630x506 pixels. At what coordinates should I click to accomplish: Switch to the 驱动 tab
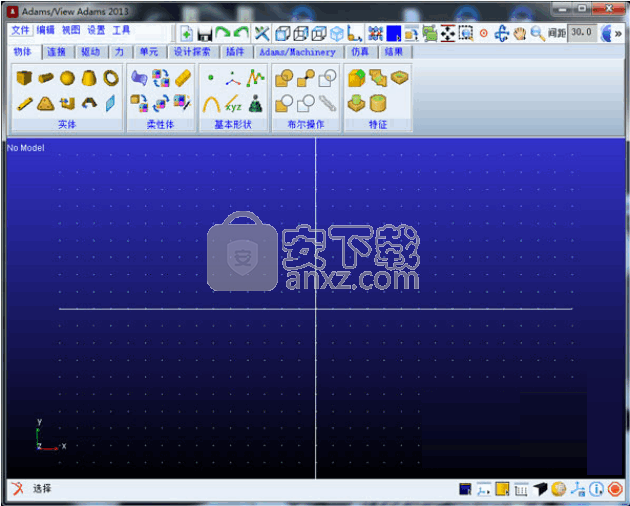pyautogui.click(x=90, y=52)
